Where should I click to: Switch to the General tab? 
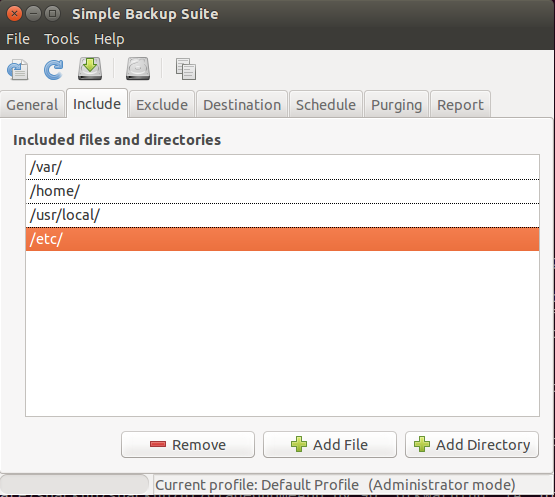(x=32, y=104)
